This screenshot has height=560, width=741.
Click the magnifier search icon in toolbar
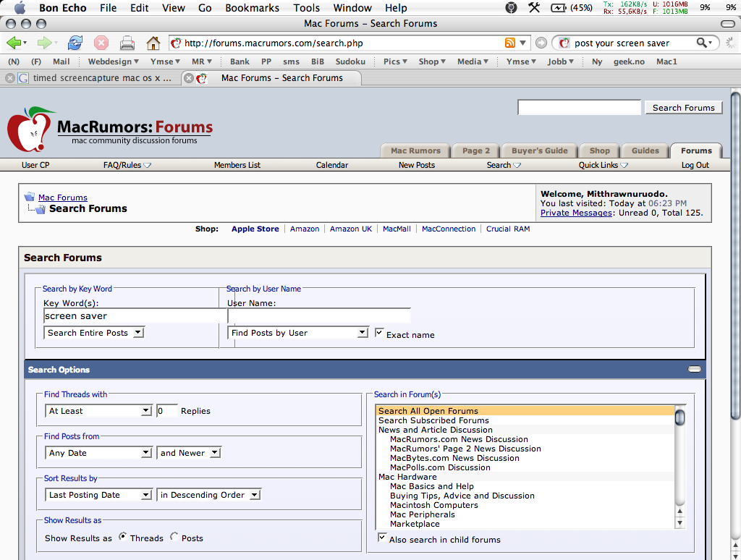(702, 43)
